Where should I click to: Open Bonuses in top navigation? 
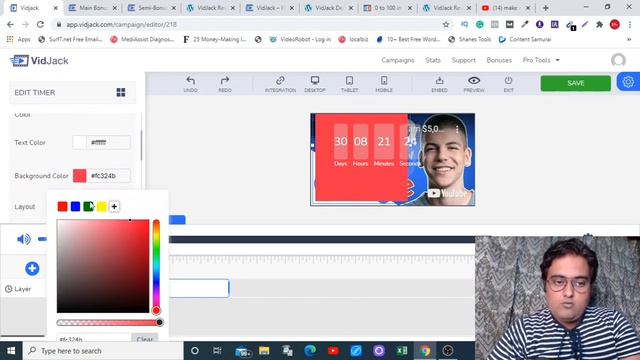[499, 60]
